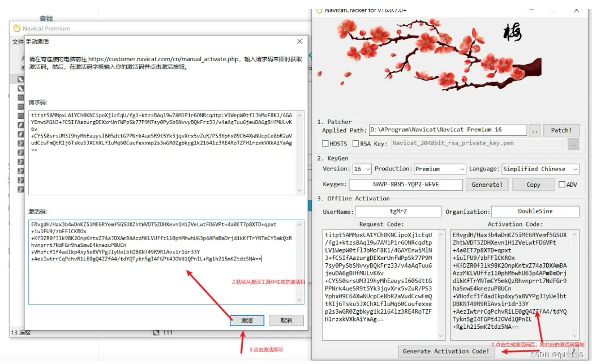Screen dimensions: 592x364
Task: Click scroll down arrow of 请求码 box
Action: tap(300, 190)
